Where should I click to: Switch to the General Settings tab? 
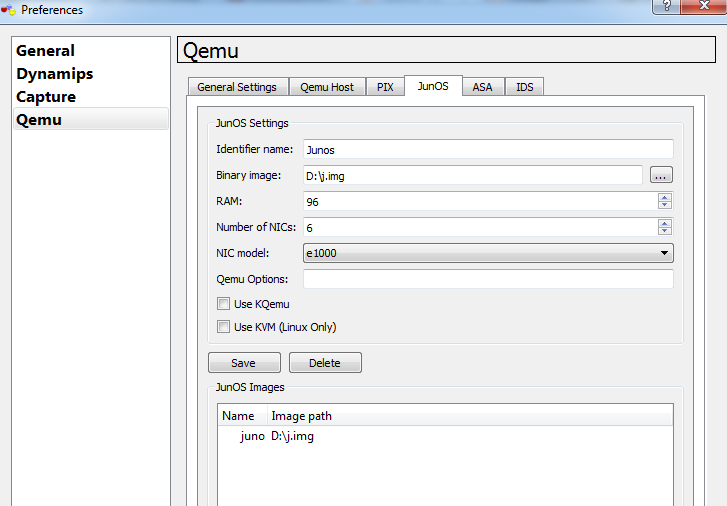click(x=237, y=87)
